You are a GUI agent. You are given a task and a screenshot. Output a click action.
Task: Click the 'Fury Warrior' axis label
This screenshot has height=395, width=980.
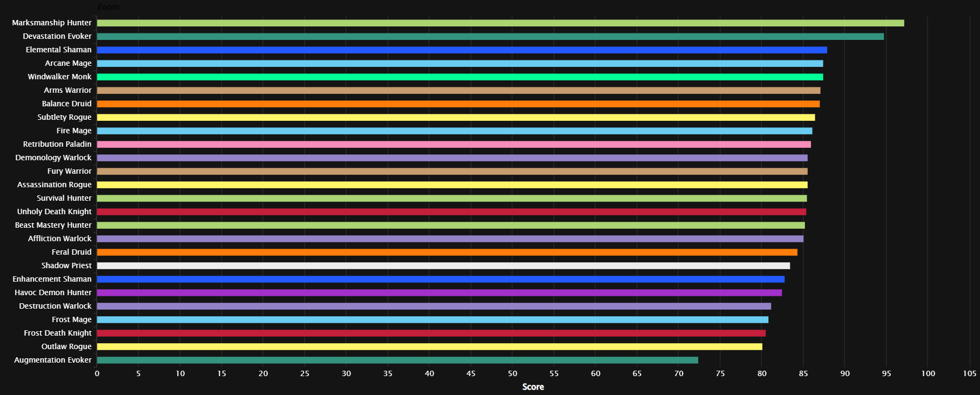point(70,171)
